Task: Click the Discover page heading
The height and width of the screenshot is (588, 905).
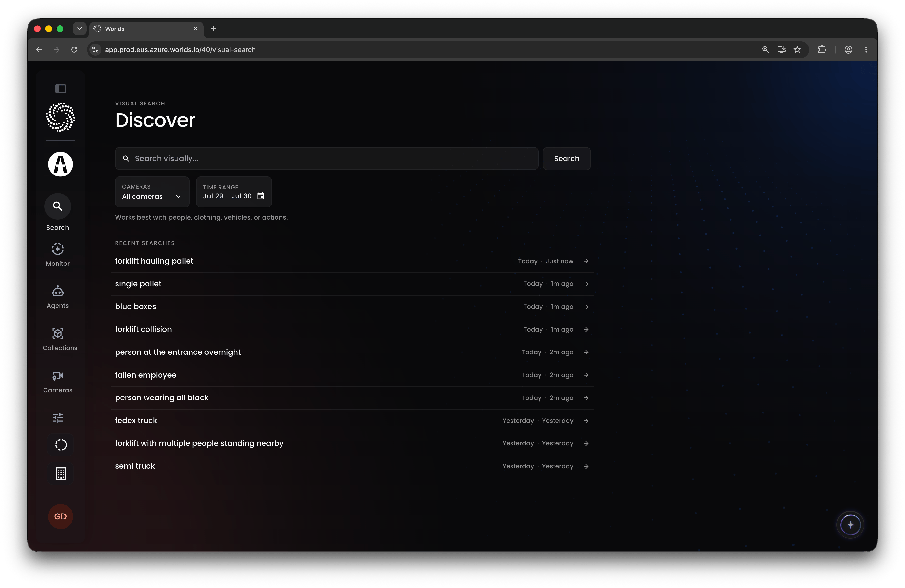Action: tap(155, 120)
